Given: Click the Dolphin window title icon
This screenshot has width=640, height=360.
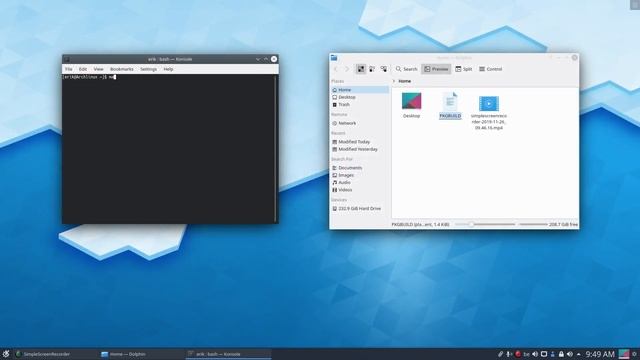Looking at the screenshot, I should click(x=334, y=58).
